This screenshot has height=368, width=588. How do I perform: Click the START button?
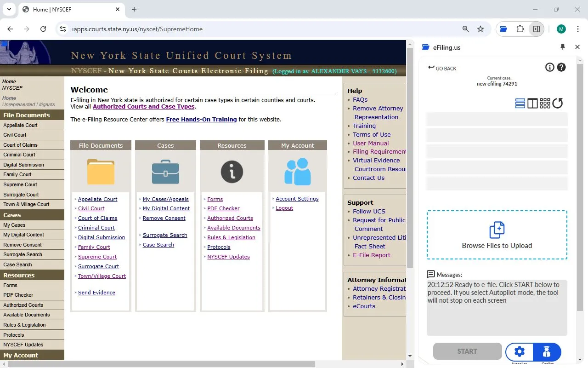(467, 351)
